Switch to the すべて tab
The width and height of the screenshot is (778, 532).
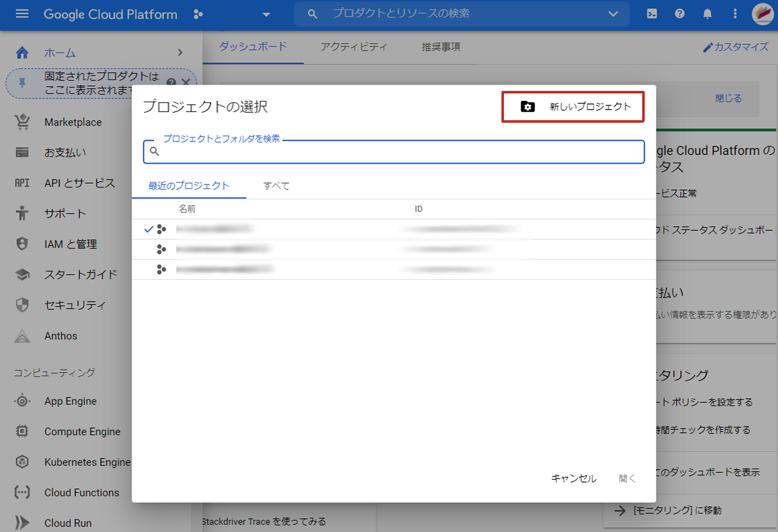click(276, 186)
